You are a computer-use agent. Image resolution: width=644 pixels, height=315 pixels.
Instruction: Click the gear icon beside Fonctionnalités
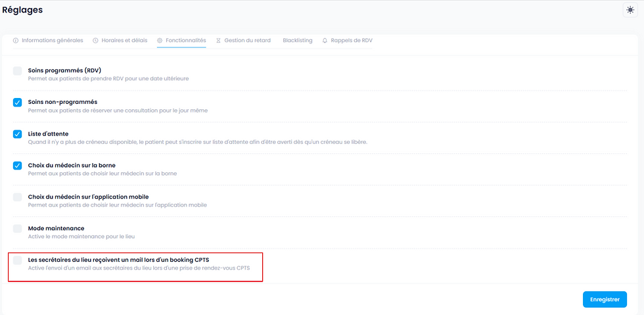160,41
